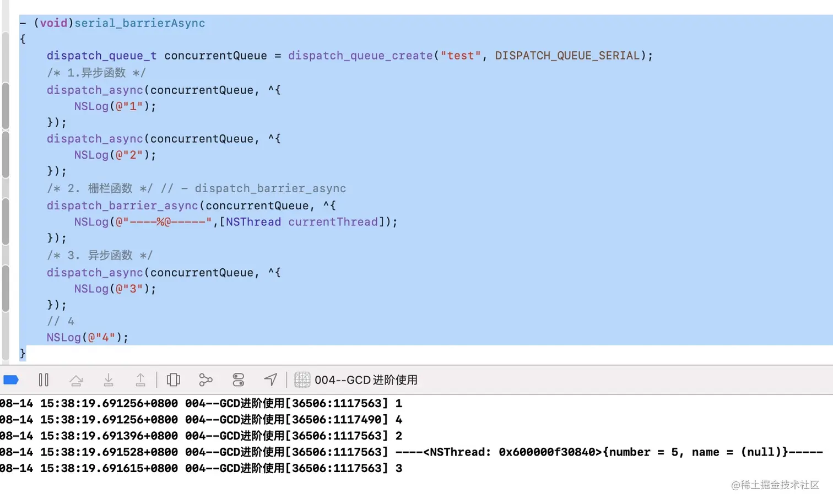Select the DISPATCH_QUEUE_SERIAL text in code
Image resolution: width=833 pixels, height=504 pixels.
pos(567,55)
